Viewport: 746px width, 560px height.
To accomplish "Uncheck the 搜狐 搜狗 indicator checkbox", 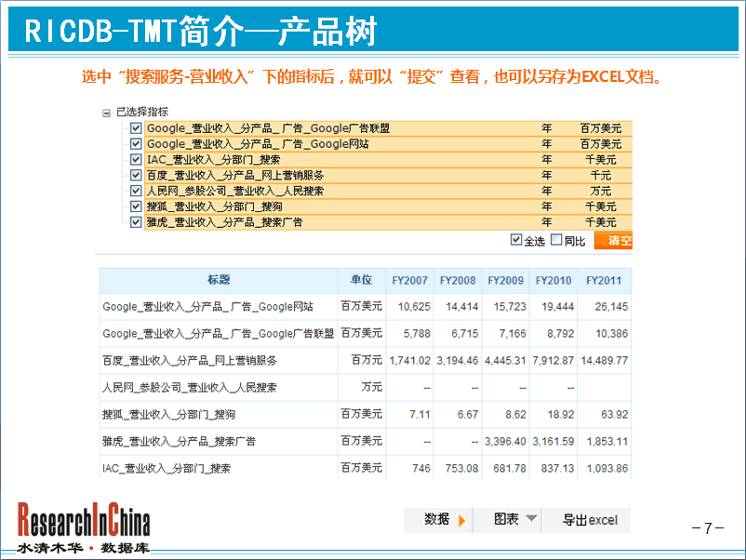I will (137, 207).
